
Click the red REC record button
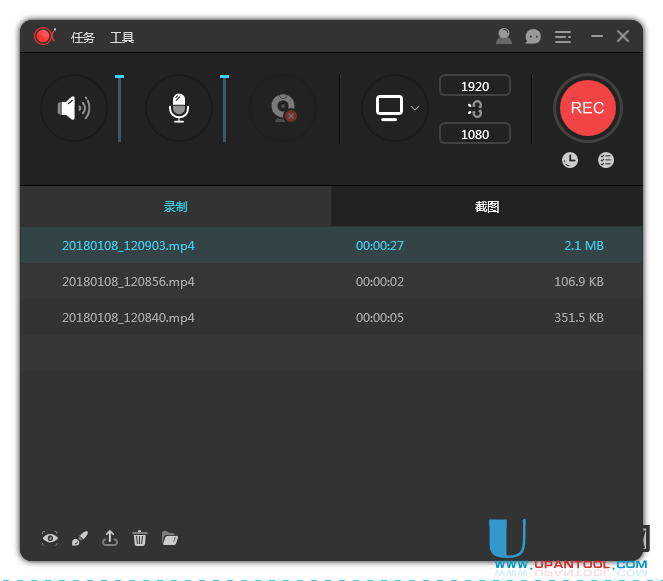pyautogui.click(x=587, y=108)
